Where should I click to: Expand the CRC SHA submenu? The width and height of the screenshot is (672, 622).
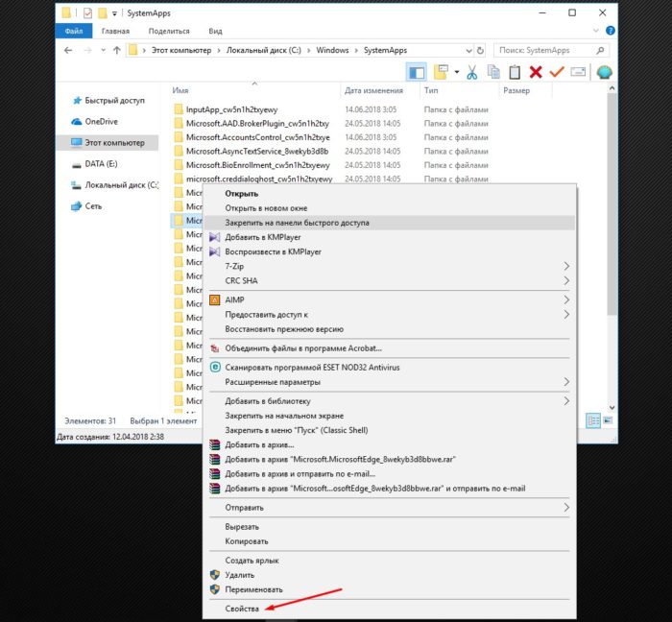[x=390, y=280]
